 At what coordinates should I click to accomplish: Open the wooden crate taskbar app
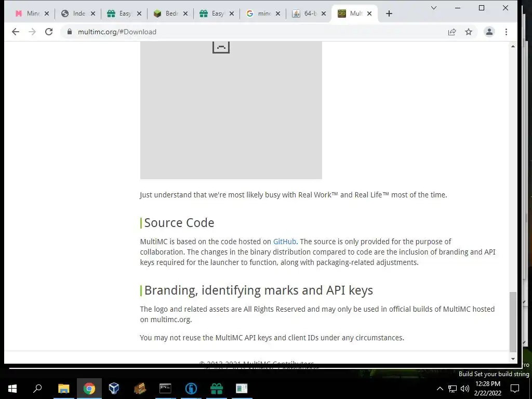tap(140, 389)
